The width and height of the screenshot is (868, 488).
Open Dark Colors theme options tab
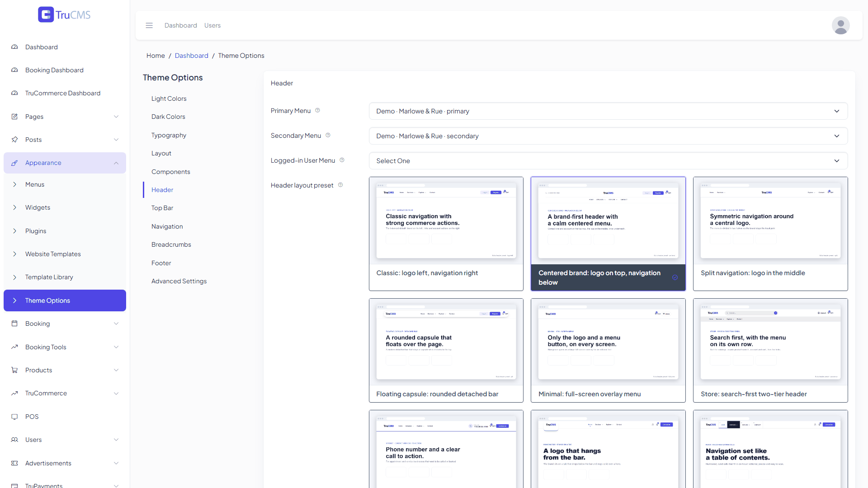tap(168, 117)
